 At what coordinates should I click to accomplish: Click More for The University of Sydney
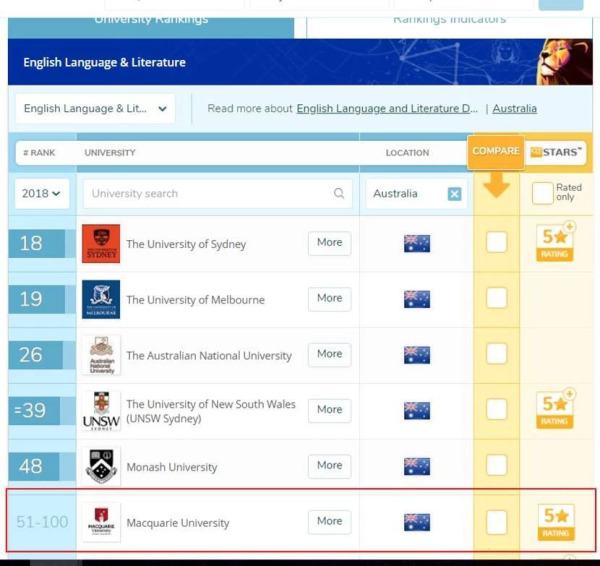(329, 243)
